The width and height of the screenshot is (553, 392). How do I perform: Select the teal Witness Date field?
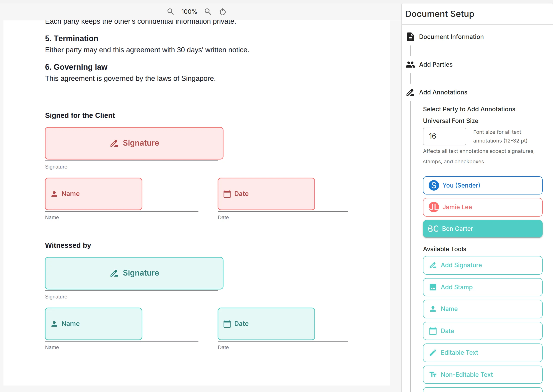coord(266,324)
